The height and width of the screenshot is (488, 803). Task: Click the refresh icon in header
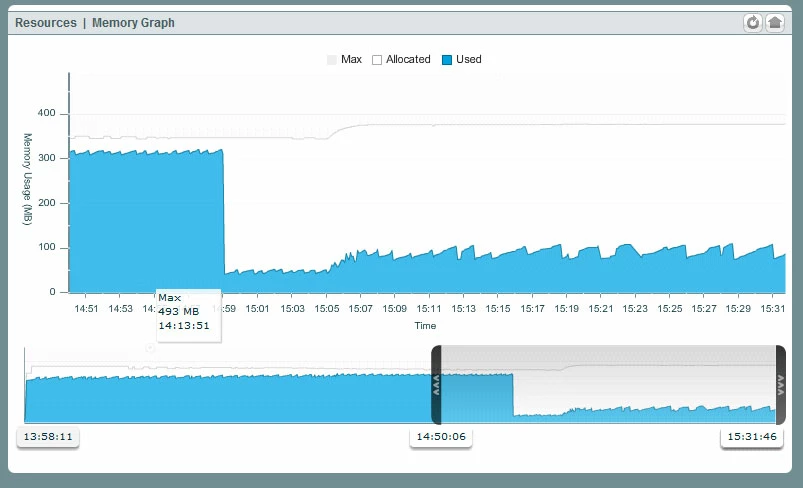[x=753, y=23]
